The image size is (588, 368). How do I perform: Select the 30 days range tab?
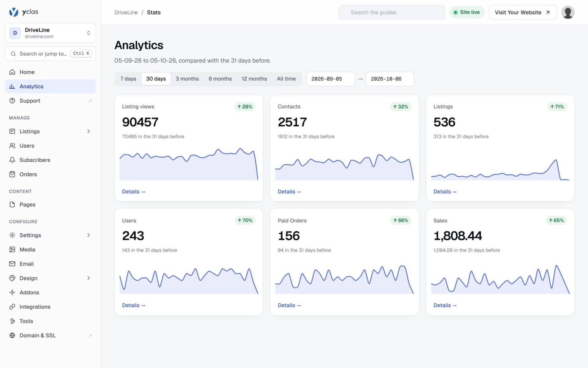tap(156, 79)
